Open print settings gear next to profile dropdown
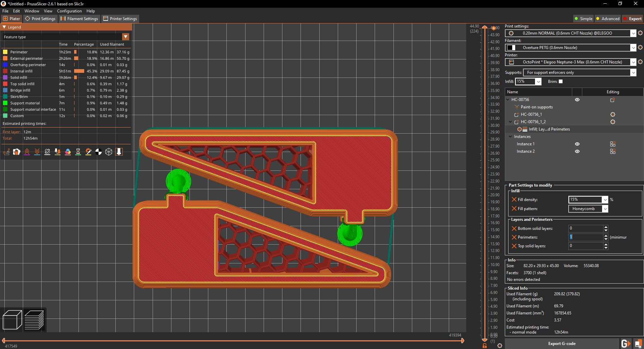Viewport: 644px width, 349px height. 640,33
